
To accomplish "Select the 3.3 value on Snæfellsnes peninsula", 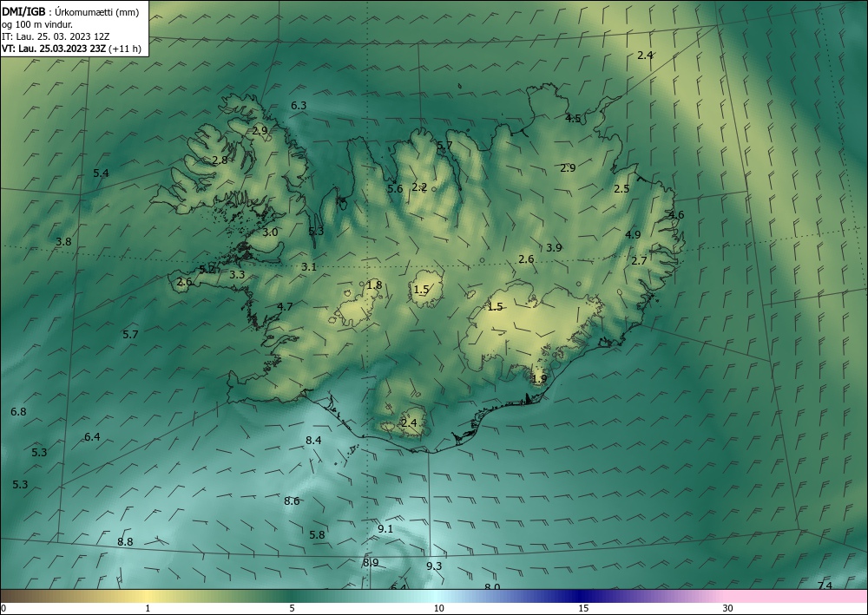I will point(237,274).
